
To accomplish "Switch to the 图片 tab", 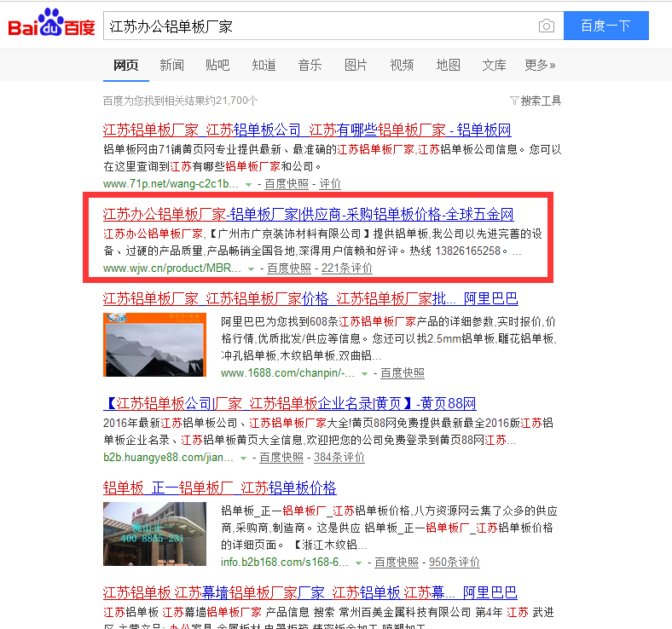I will pos(356,65).
